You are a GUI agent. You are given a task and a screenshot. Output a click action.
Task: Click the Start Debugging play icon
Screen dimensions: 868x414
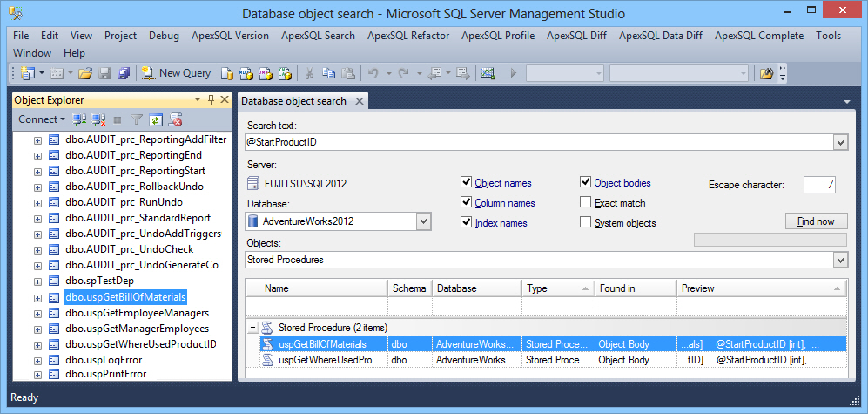[x=513, y=73]
